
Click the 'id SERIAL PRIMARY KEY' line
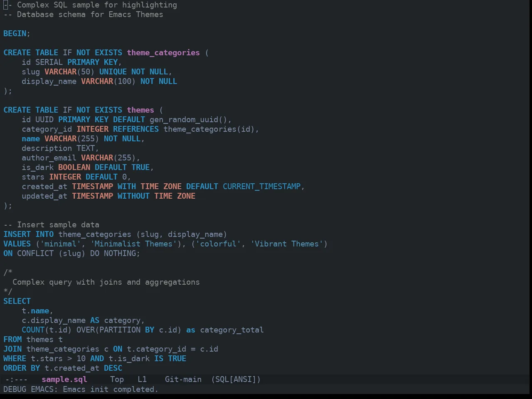[71, 62]
